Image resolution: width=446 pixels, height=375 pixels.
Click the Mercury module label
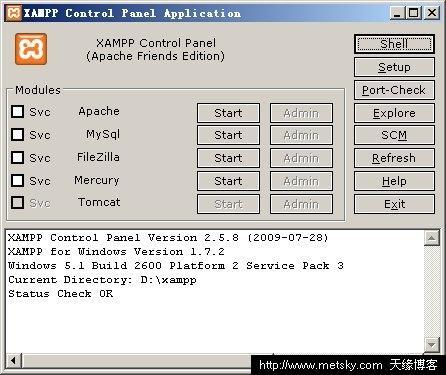tap(97, 180)
